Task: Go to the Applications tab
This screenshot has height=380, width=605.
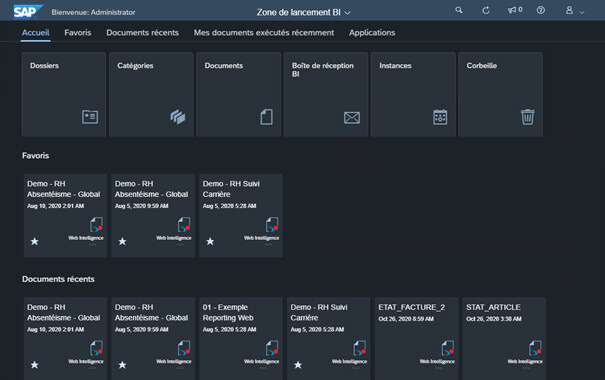Action: (x=372, y=33)
